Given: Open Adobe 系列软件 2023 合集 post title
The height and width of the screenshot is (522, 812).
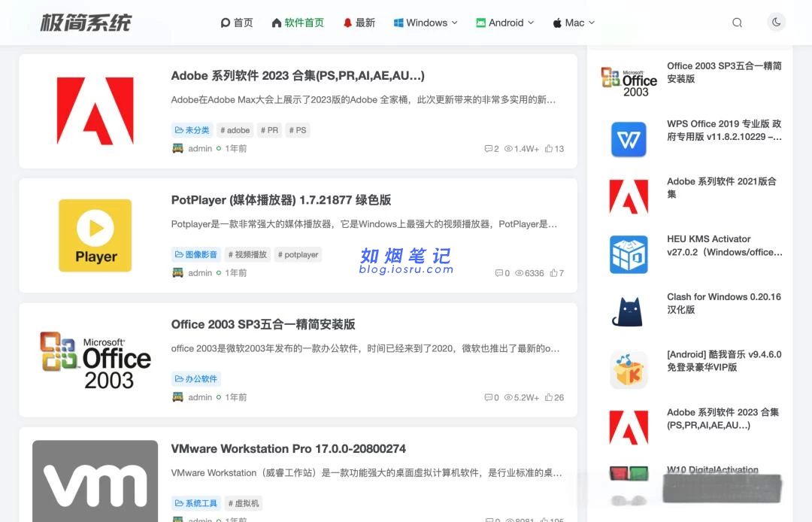Looking at the screenshot, I should pos(298,76).
